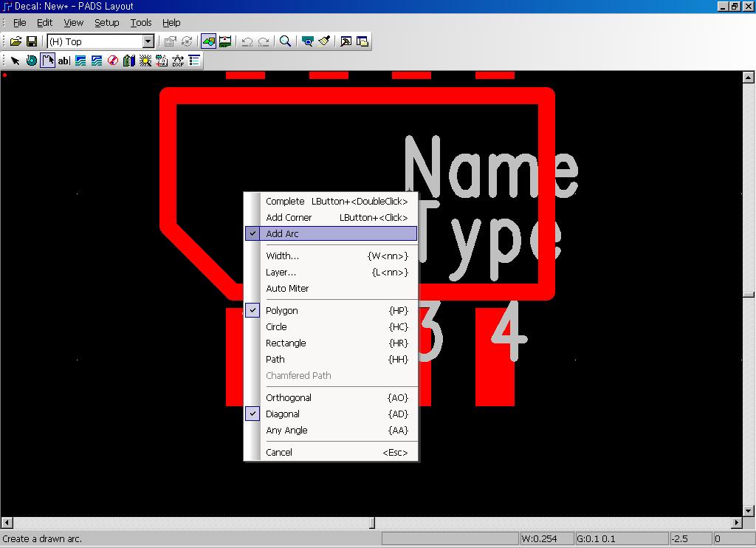Image resolution: width=756 pixels, height=548 pixels.
Task: Open the Help menu
Action: (171, 23)
